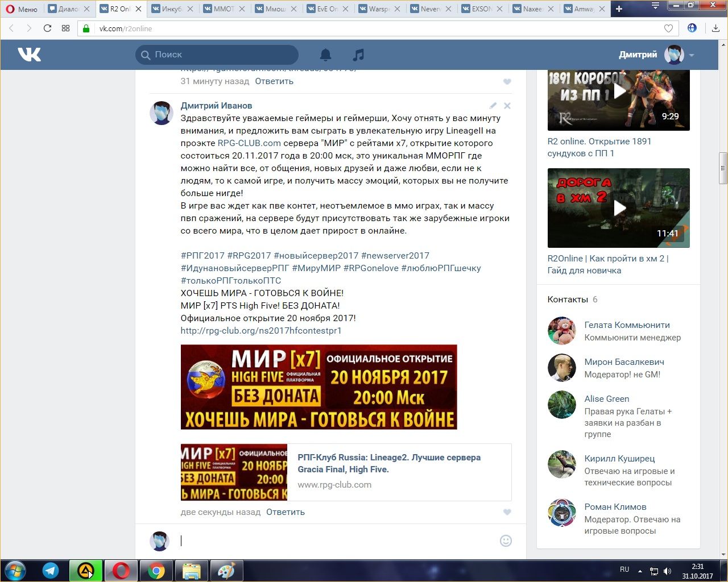Screen dimensions: 728x582
Task: Open the VK music player icon
Action: pyautogui.click(x=358, y=55)
